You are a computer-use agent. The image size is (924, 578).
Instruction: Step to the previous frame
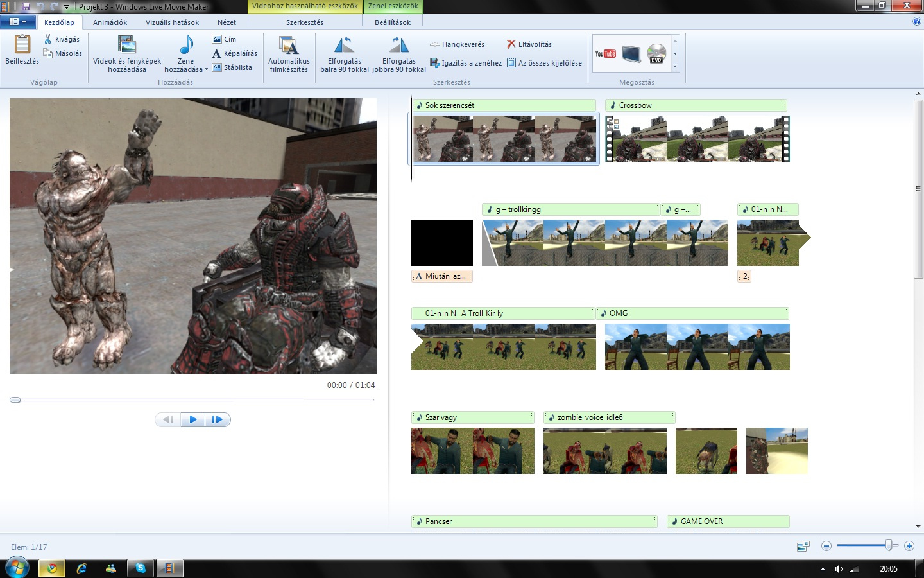168,419
